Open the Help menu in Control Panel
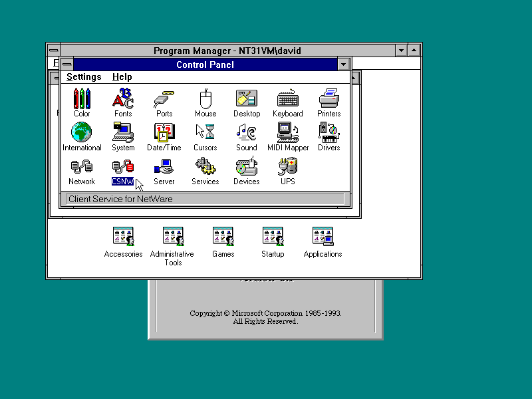The image size is (532, 399). click(122, 77)
